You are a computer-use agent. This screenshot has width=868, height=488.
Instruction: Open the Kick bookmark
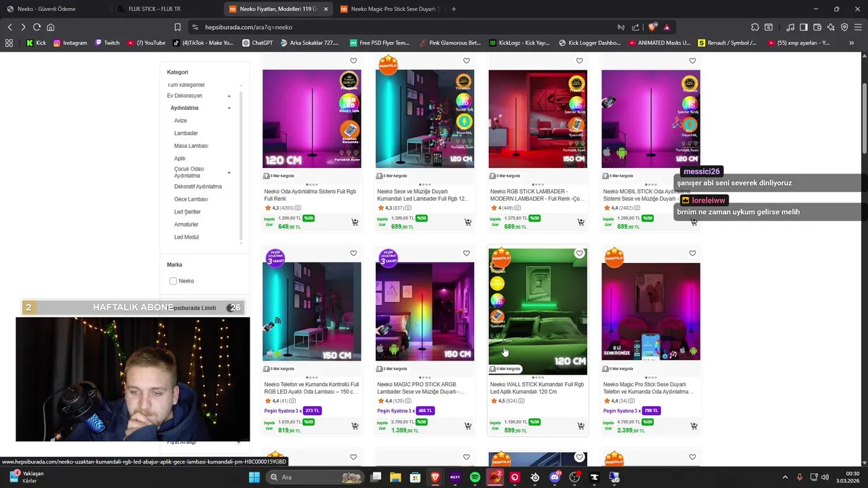[x=36, y=43]
